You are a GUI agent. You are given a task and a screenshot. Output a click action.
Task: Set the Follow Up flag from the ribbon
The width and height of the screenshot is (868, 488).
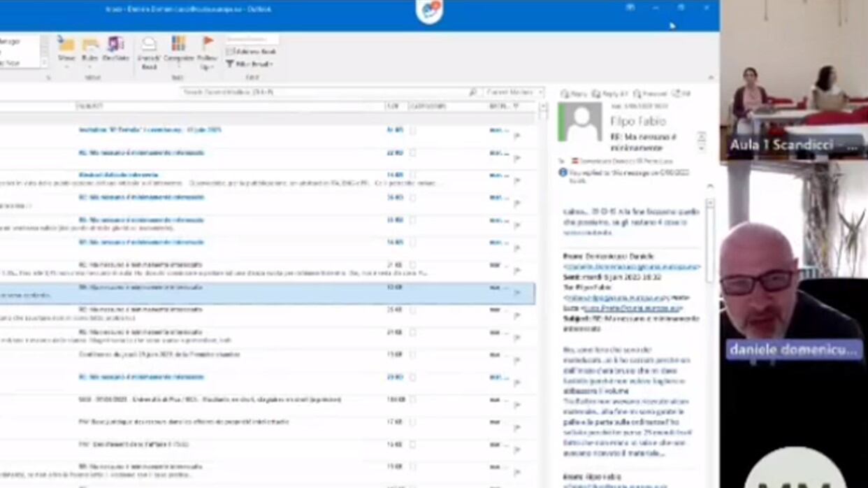208,53
